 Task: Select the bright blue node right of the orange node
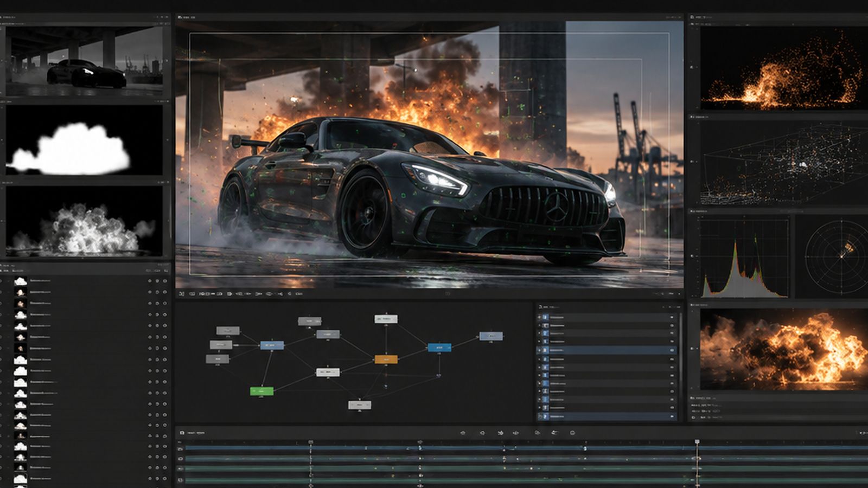tap(439, 347)
